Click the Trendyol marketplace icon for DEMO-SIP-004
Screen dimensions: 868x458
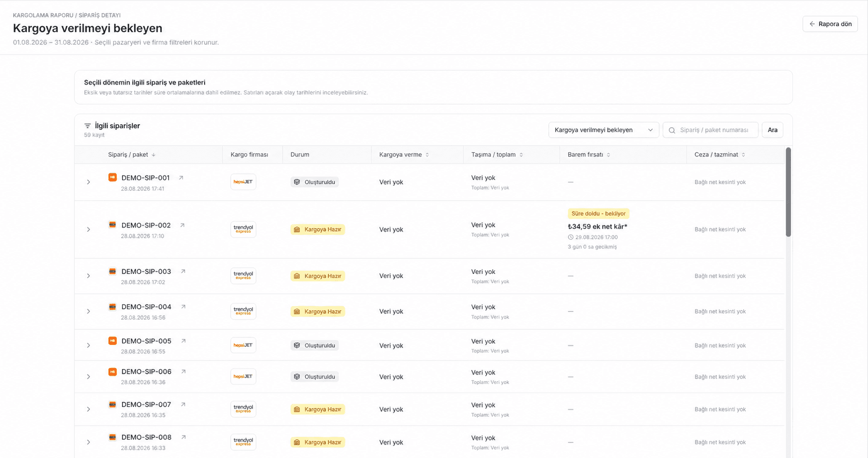[113, 307]
